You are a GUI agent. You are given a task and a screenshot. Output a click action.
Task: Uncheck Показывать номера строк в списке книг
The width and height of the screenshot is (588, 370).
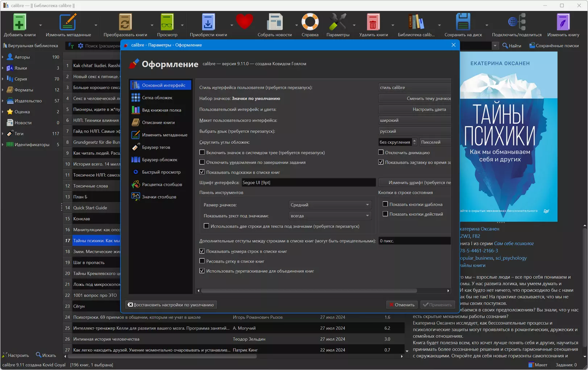[x=202, y=251]
